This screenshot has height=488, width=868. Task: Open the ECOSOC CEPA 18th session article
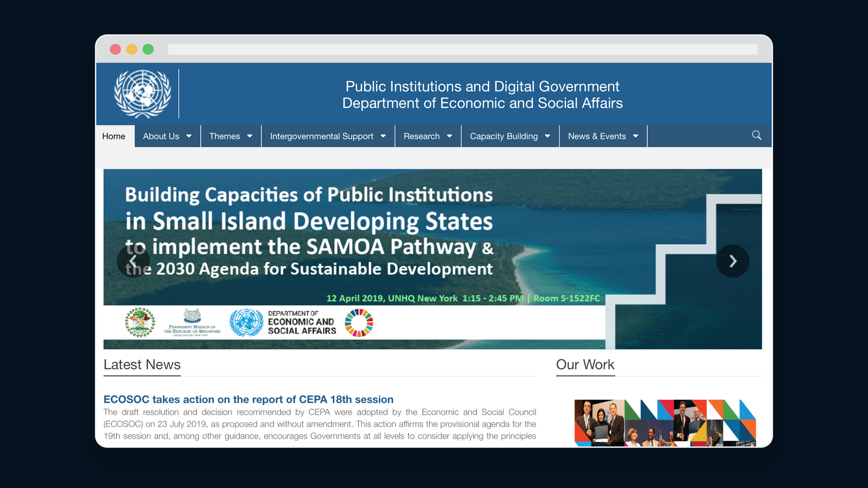[248, 399]
